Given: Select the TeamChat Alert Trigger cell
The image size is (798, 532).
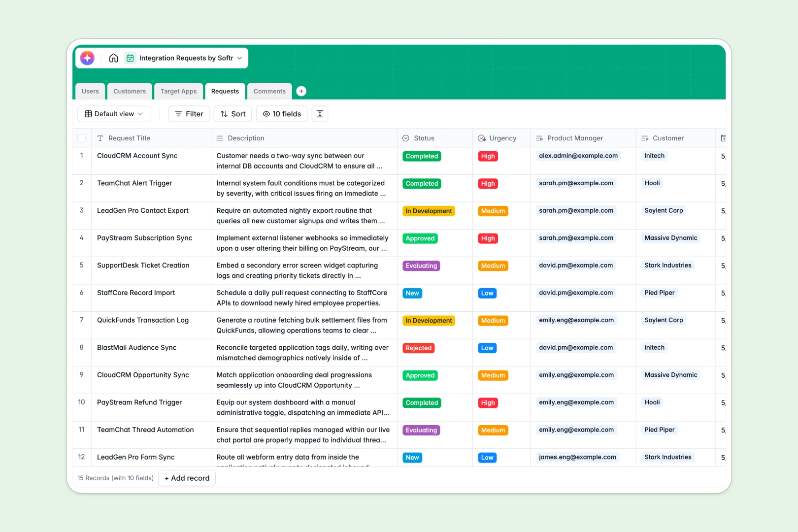Looking at the screenshot, I should (x=151, y=188).
